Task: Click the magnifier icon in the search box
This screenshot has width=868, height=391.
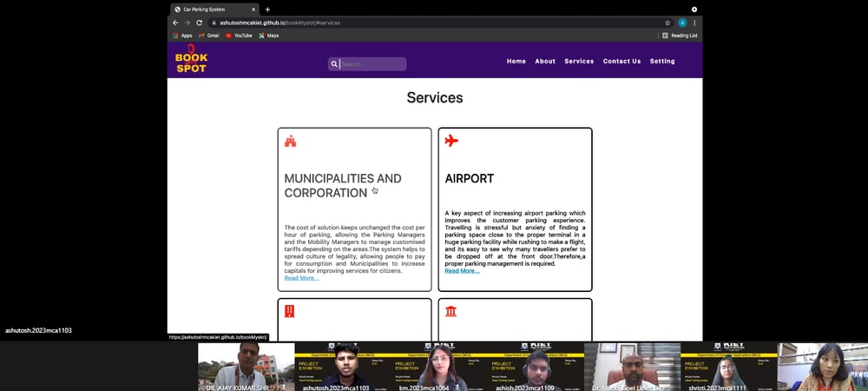Action: tap(334, 64)
